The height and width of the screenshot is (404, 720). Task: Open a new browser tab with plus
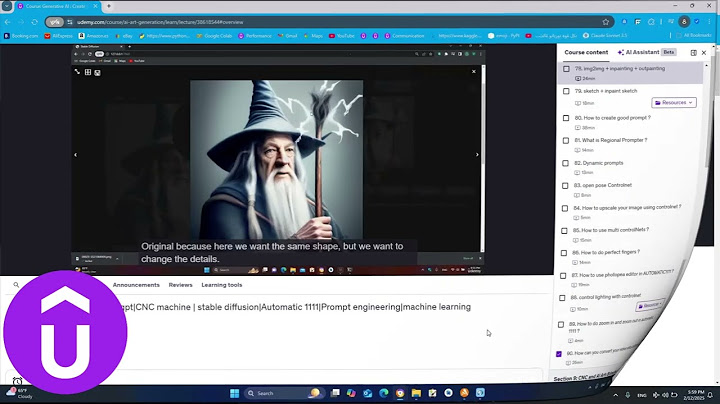109,6
